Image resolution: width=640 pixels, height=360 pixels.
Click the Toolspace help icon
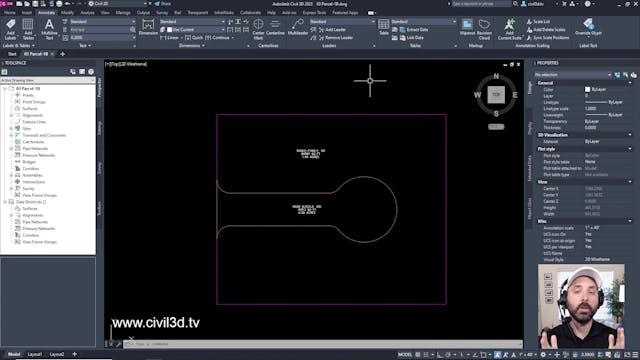[91, 72]
